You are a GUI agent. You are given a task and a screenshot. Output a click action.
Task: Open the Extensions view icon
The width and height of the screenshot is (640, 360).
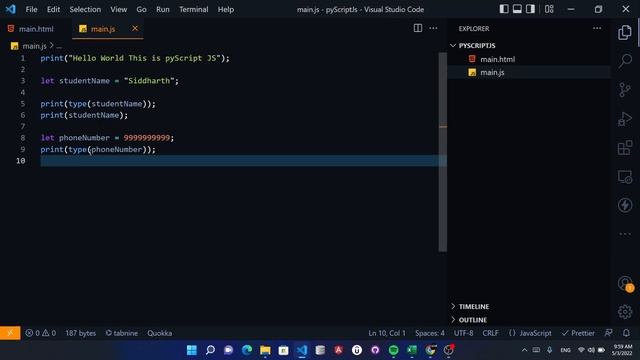(x=624, y=148)
